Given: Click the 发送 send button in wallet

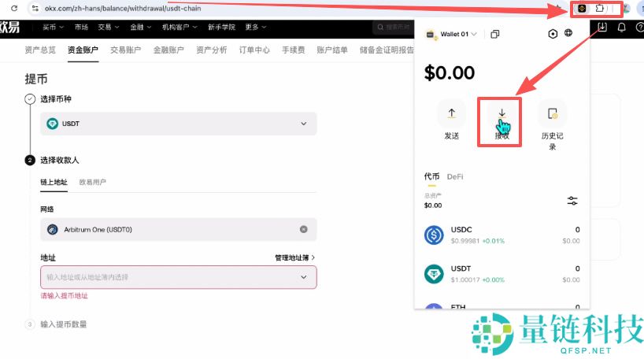Looking at the screenshot, I should [x=451, y=121].
